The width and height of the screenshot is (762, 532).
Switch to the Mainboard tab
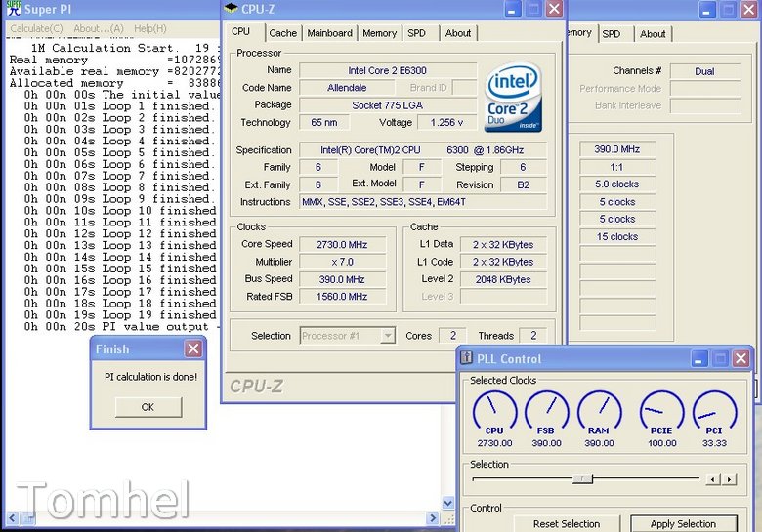click(x=329, y=33)
